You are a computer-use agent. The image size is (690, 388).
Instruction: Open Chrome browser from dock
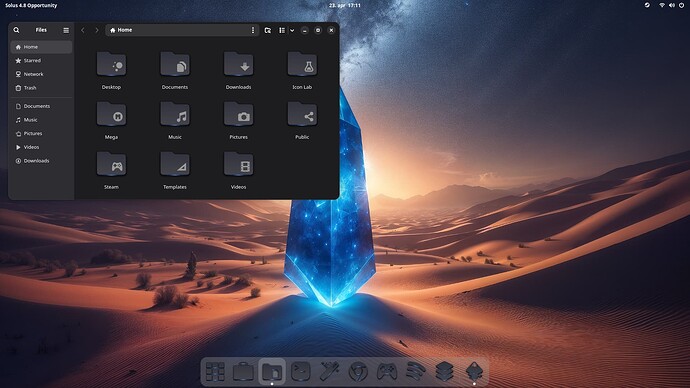click(358, 372)
